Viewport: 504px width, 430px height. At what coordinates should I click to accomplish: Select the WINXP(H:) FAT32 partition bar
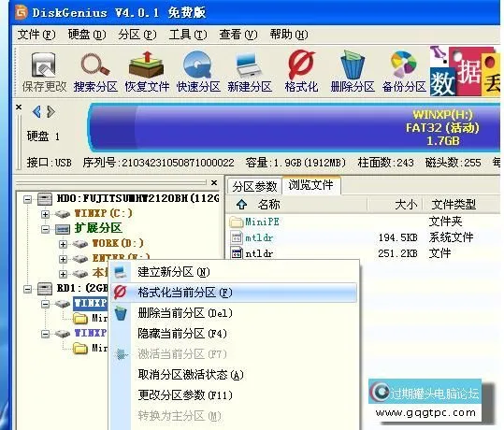[x=295, y=128]
